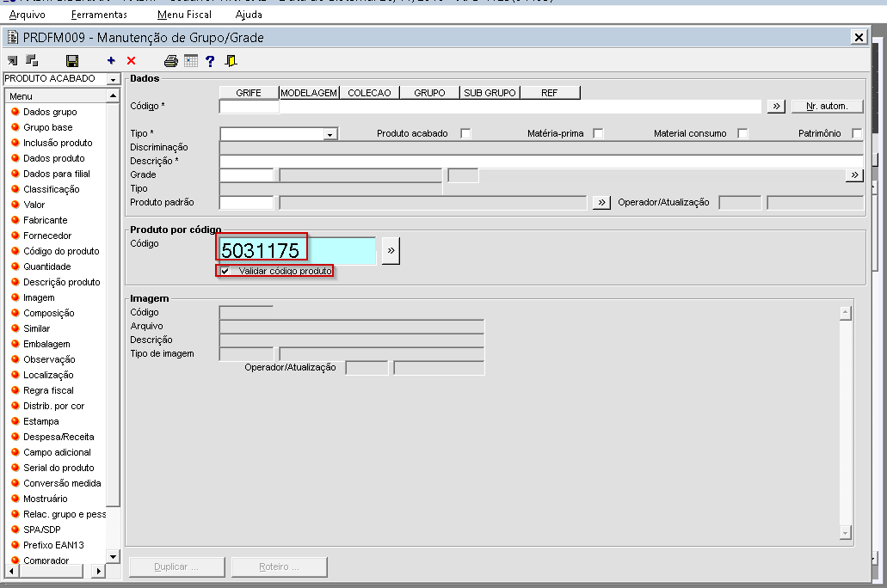Open the PRODUTO ACABADO dropdown
The image size is (887, 588).
pos(113,78)
